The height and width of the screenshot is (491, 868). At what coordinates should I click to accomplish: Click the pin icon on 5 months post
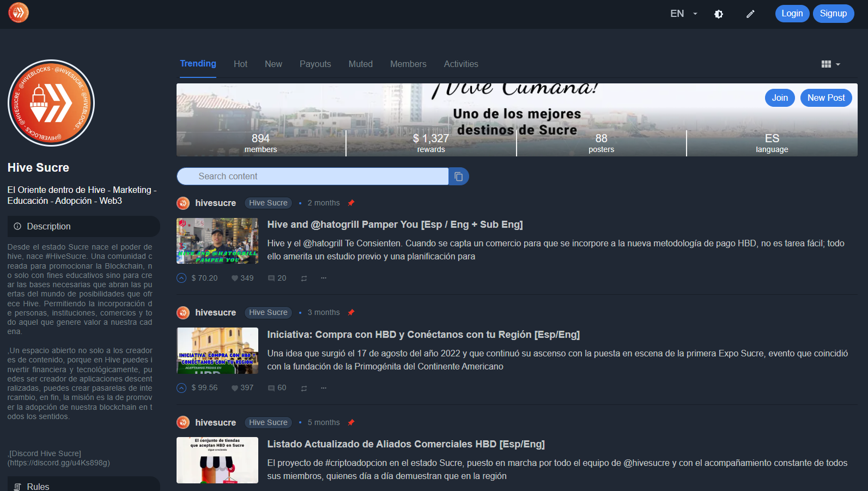351,422
